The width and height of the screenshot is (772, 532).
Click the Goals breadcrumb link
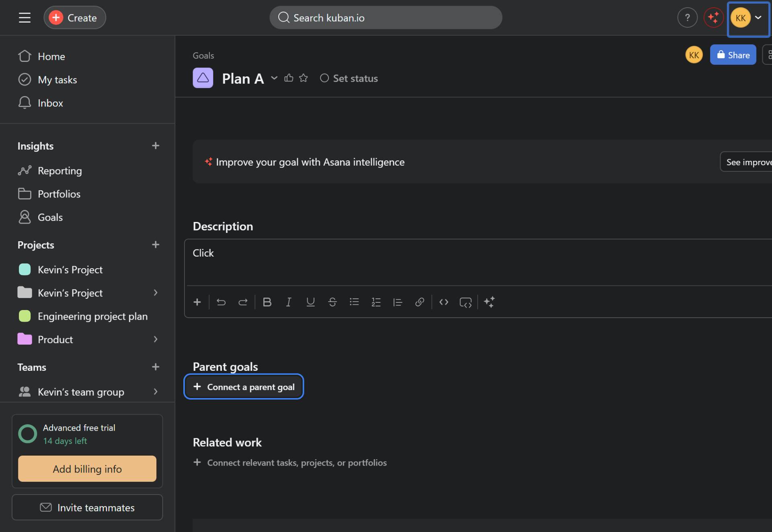point(203,55)
